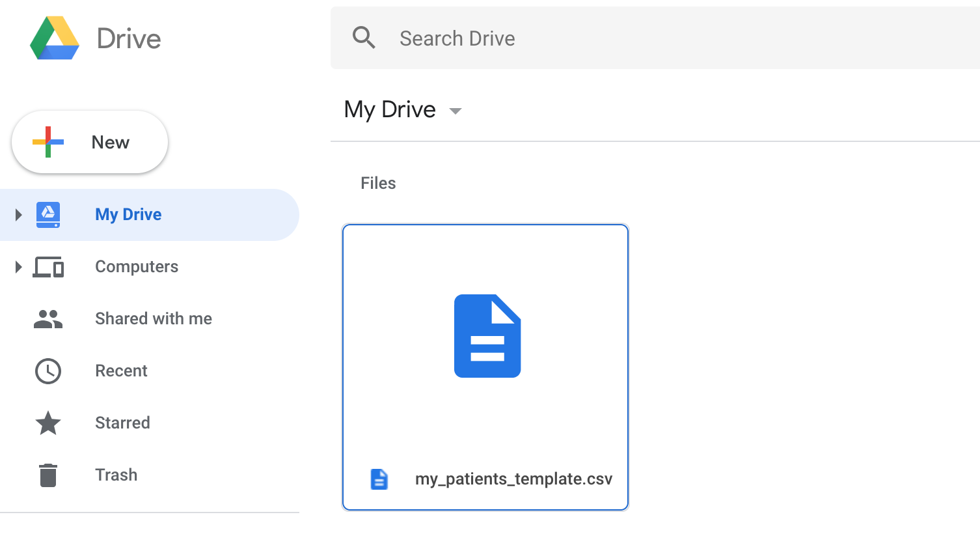
Task: Click the Drive title text
Action: (129, 38)
